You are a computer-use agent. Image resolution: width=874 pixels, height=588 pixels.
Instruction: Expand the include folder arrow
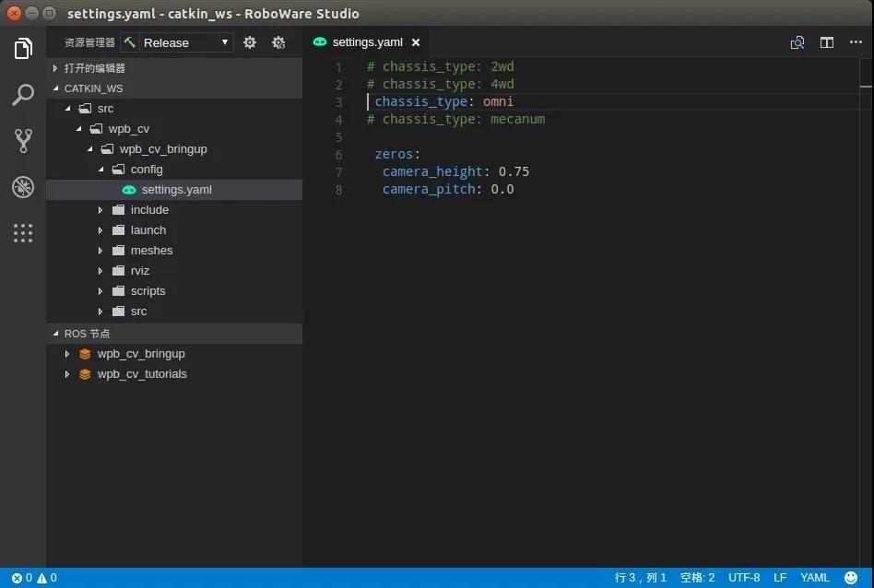click(x=100, y=210)
